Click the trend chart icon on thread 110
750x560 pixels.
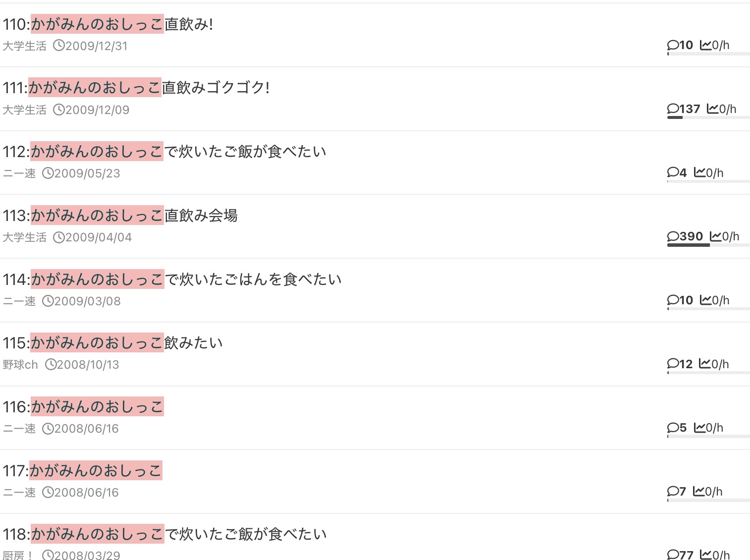click(x=705, y=45)
